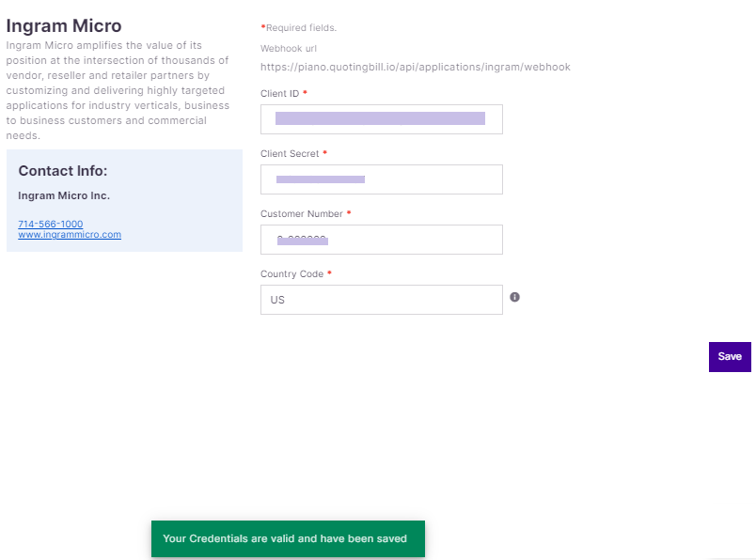This screenshot has height=560, width=756.
Task: Click the credentials saved notification banner
Action: point(288,538)
